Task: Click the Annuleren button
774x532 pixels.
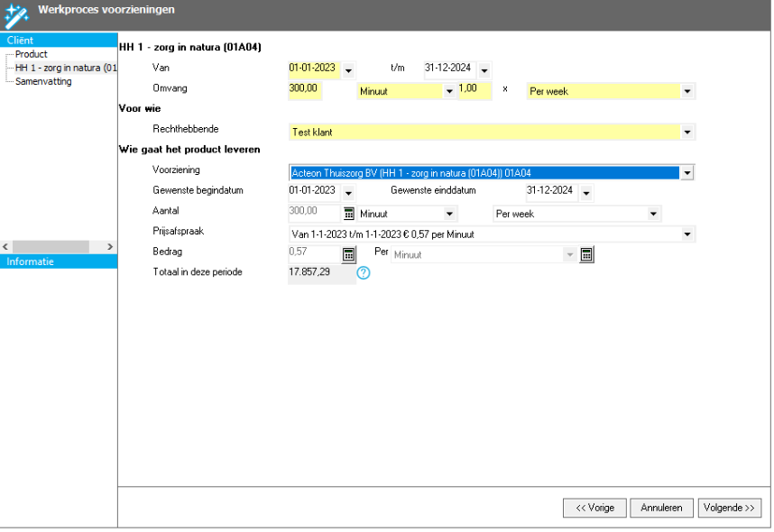Action: [661, 508]
